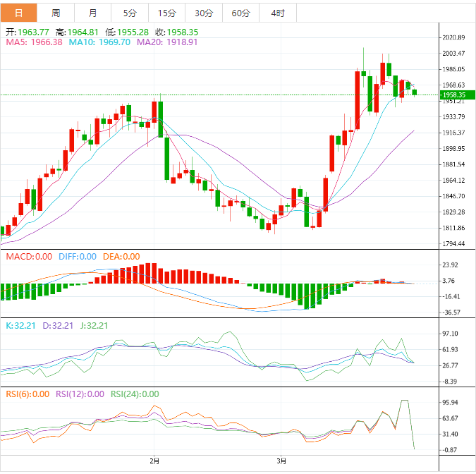Click the MACD: 0.00 indicator label
Viewport: 476px width, 474px height.
29,257
